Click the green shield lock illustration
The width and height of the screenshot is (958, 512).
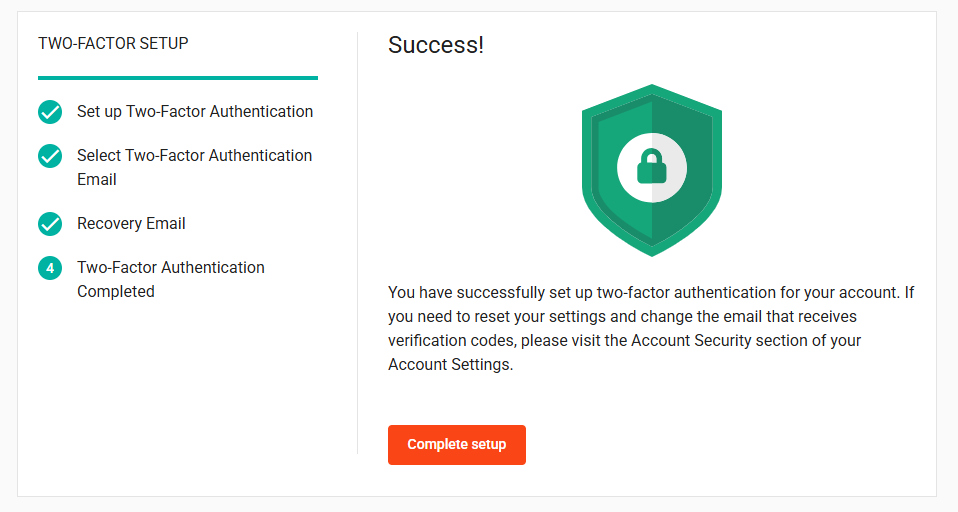coord(652,170)
